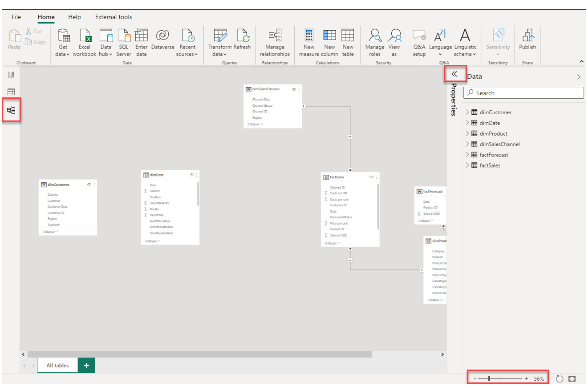Zoom out with minus button
The height and width of the screenshot is (390, 588).
point(475,379)
